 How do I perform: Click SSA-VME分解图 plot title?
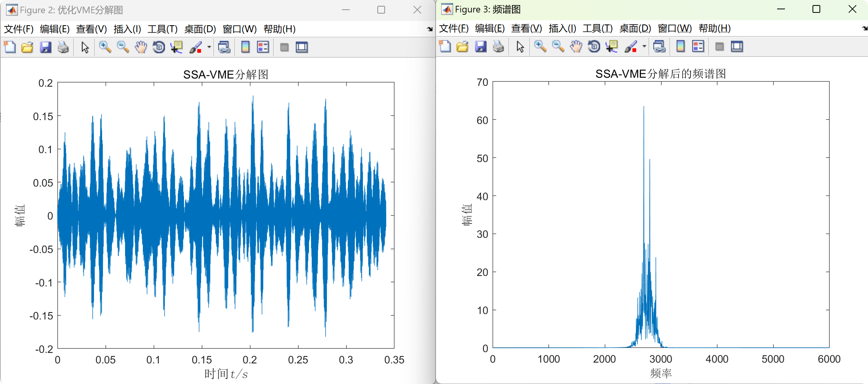(226, 74)
